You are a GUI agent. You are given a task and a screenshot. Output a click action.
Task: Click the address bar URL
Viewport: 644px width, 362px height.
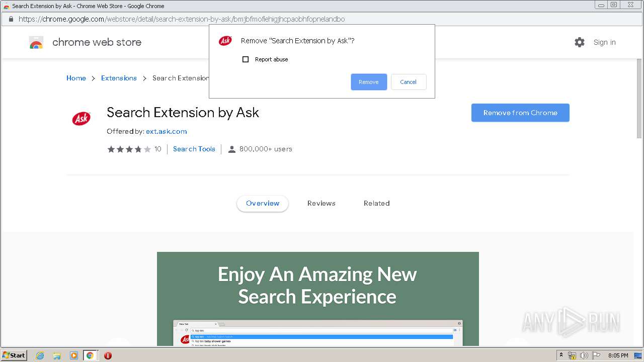point(182,19)
